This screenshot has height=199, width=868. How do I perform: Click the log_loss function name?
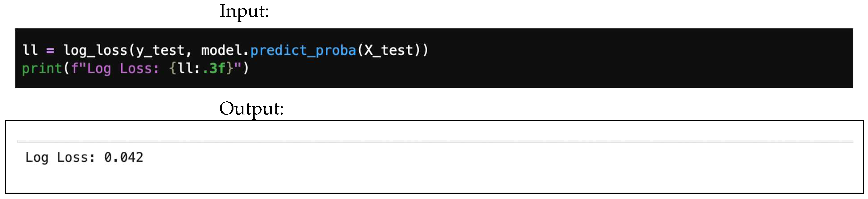point(95,50)
